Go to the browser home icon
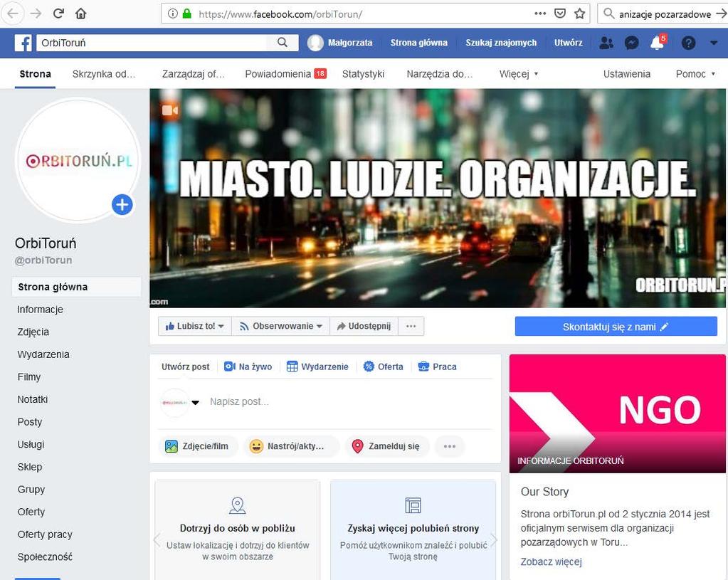 (81, 14)
